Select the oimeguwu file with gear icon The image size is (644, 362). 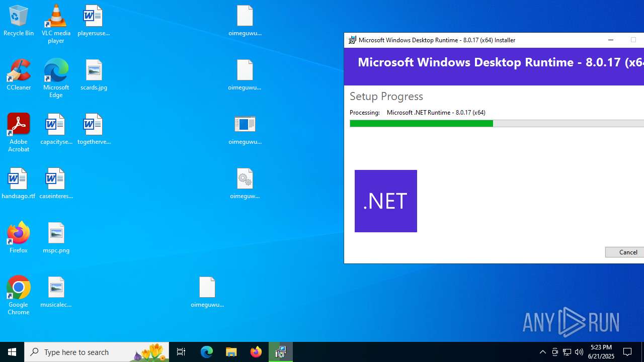245,184
